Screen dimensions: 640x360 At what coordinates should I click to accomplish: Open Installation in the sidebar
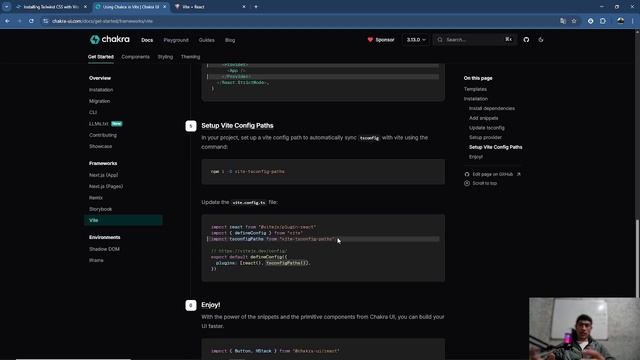click(101, 90)
